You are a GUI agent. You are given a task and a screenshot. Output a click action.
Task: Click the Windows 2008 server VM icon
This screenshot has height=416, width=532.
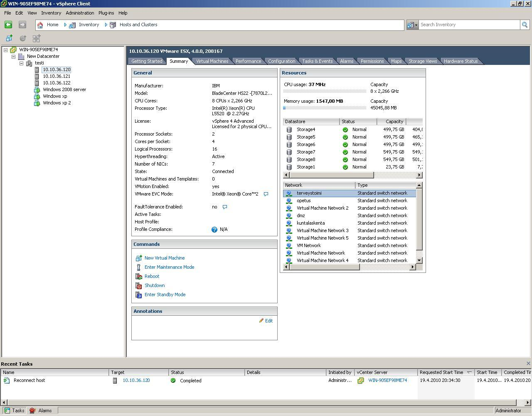(x=37, y=89)
